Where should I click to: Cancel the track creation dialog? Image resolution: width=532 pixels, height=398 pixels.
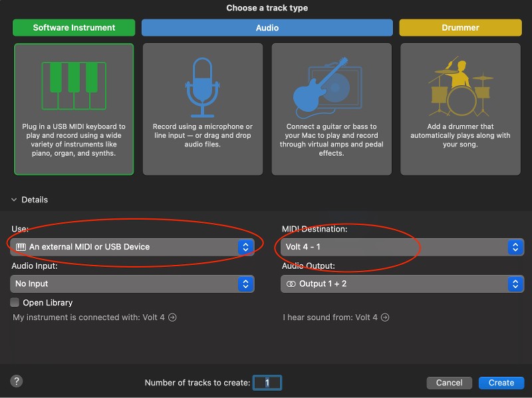click(449, 383)
